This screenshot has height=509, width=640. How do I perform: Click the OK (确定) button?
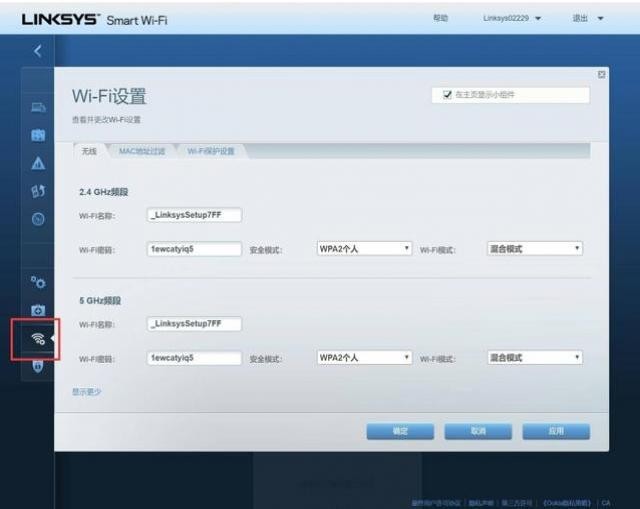[400, 431]
